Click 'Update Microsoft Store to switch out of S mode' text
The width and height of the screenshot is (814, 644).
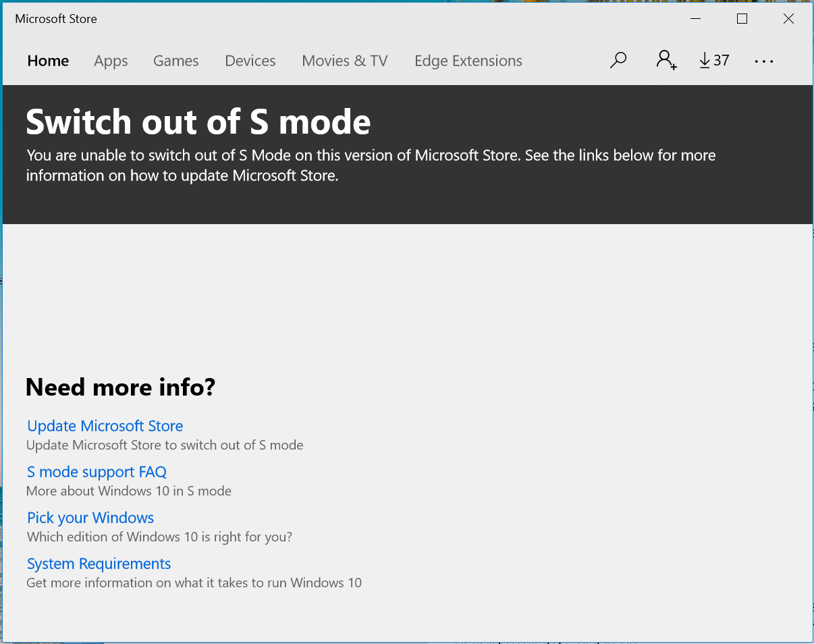[165, 446]
